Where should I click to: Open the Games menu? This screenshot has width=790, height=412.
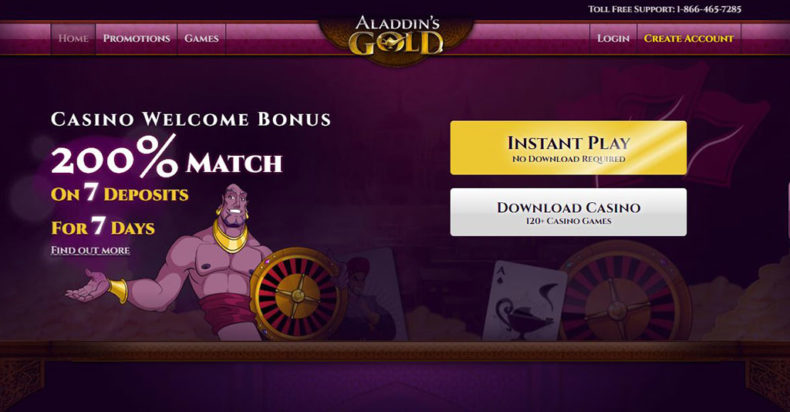point(202,38)
